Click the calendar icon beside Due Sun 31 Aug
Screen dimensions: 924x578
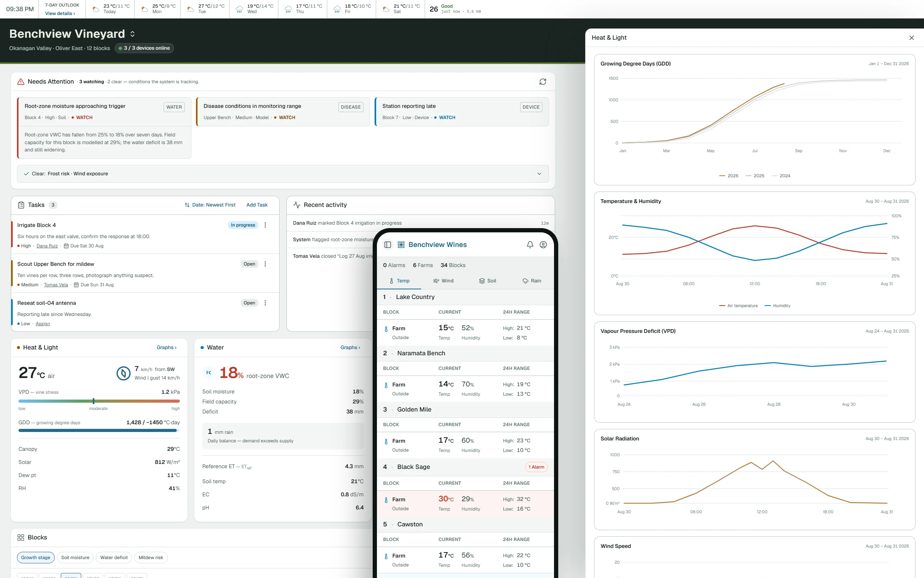click(x=76, y=285)
